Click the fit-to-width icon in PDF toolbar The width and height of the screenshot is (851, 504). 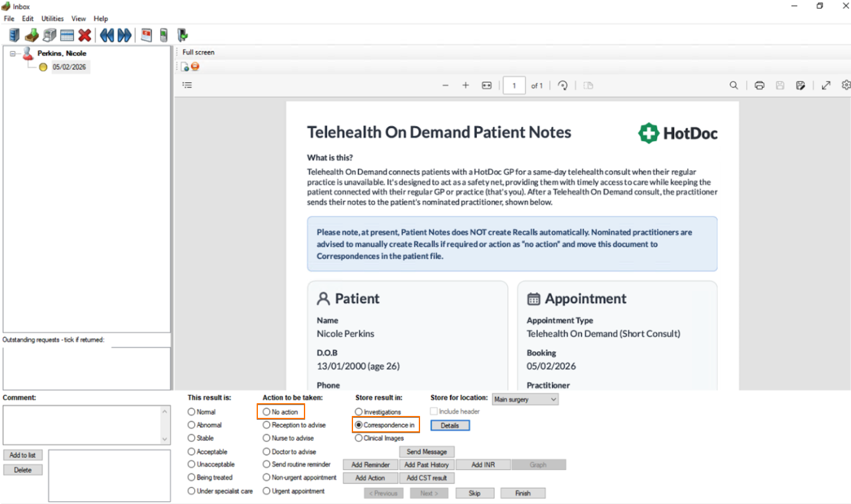pos(486,85)
